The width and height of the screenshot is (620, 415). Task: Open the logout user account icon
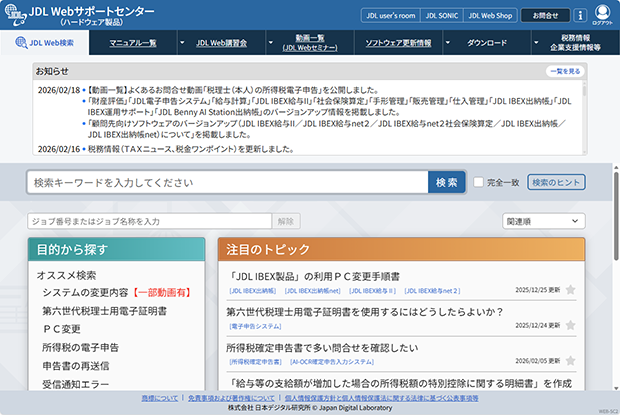(x=602, y=15)
